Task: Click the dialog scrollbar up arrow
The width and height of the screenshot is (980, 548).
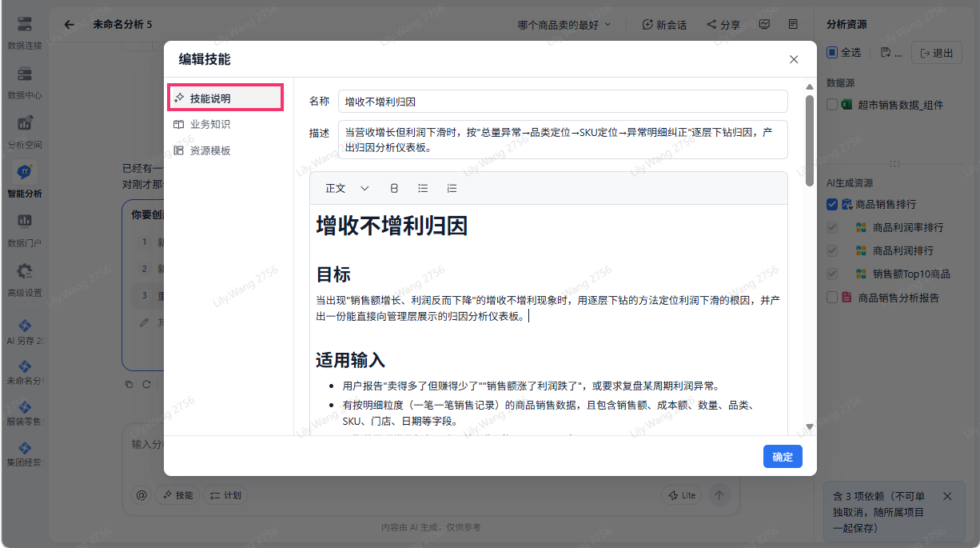Action: [x=810, y=86]
